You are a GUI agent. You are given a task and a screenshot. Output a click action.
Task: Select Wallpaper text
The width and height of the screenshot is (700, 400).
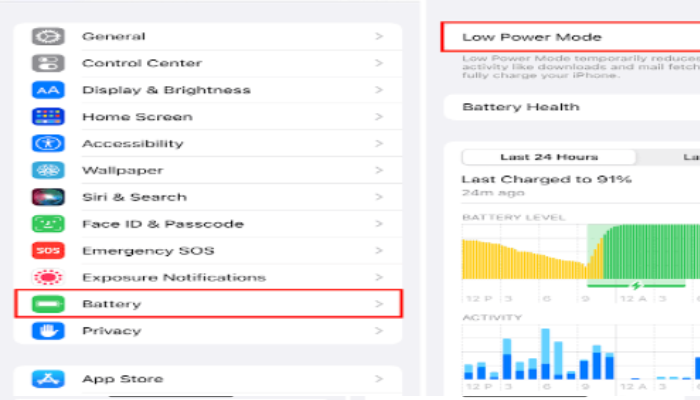click(123, 171)
